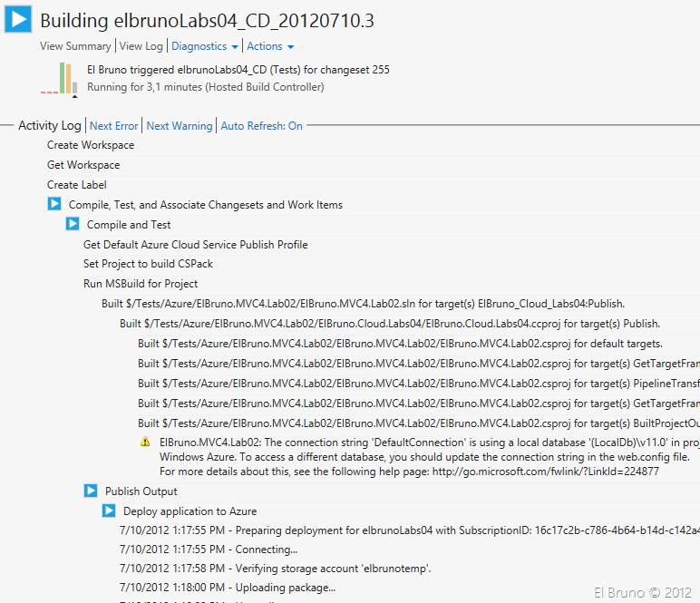Screen dimensions: 700x603
Task: Select the Create Workspace activity entry
Action: pos(91,145)
